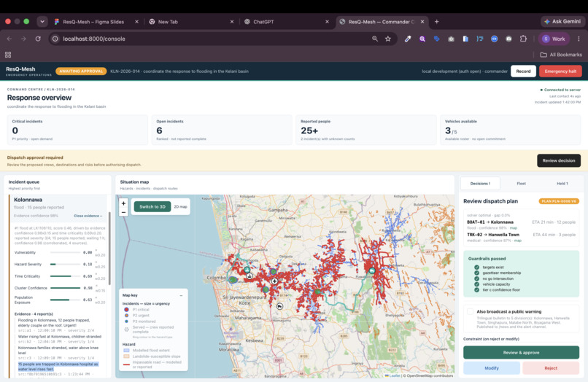The image size is (588, 382).
Task: Click the Switch to 3D map button
Action: pyautogui.click(x=152, y=206)
